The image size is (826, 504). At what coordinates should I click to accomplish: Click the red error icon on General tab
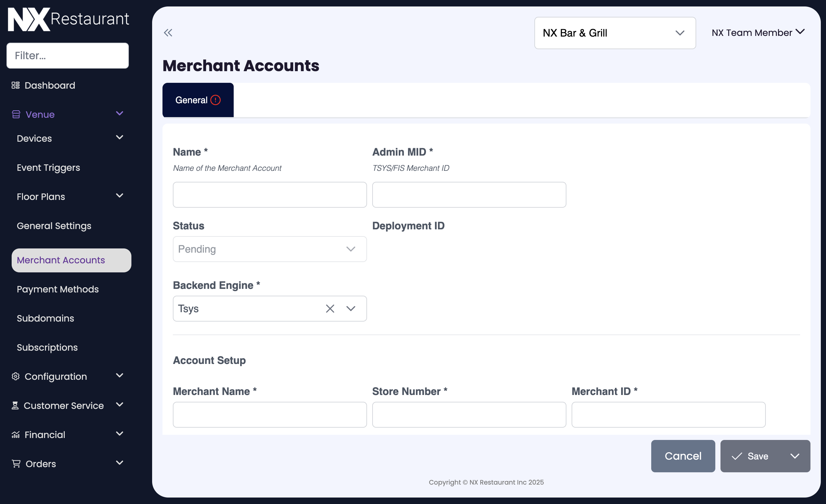pos(215,100)
